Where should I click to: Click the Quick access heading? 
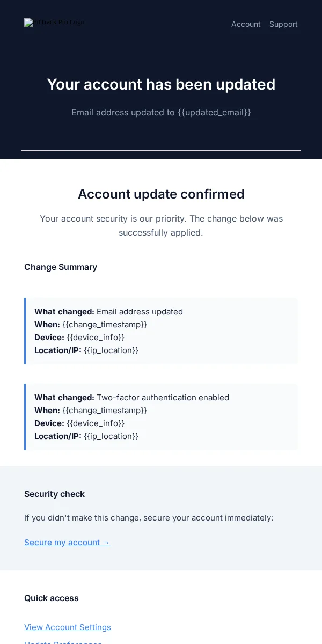click(52, 598)
